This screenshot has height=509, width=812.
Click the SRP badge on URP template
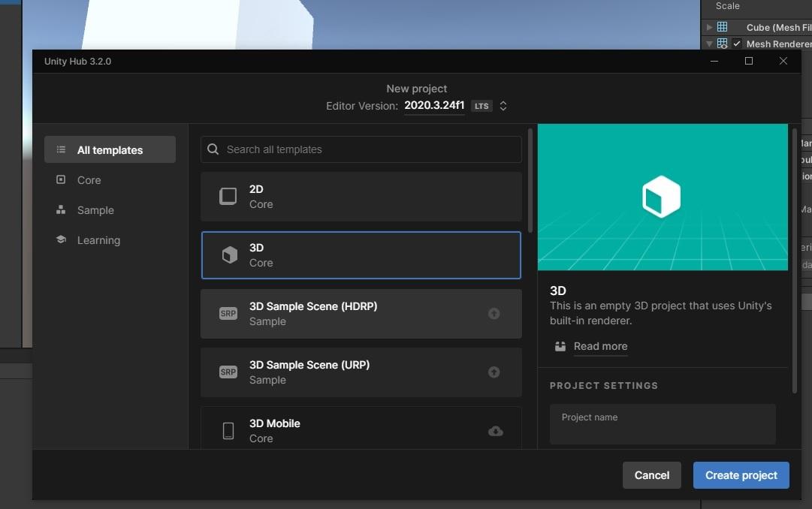click(x=228, y=372)
